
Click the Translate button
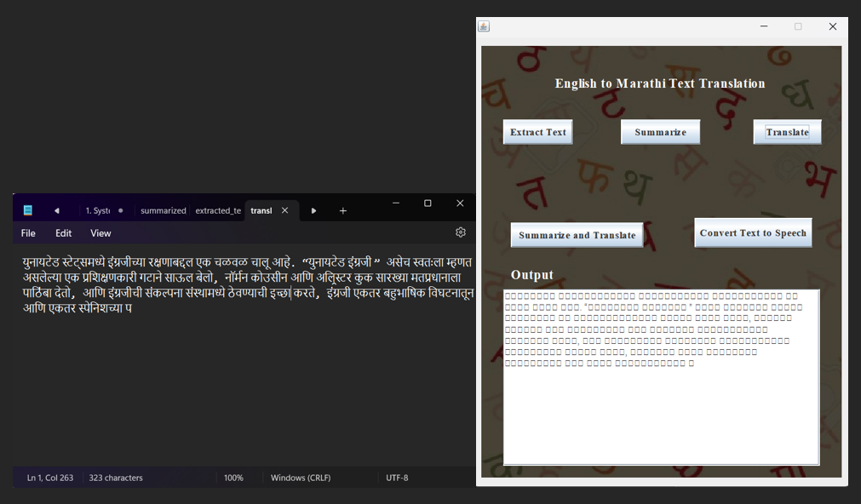pyautogui.click(x=787, y=132)
